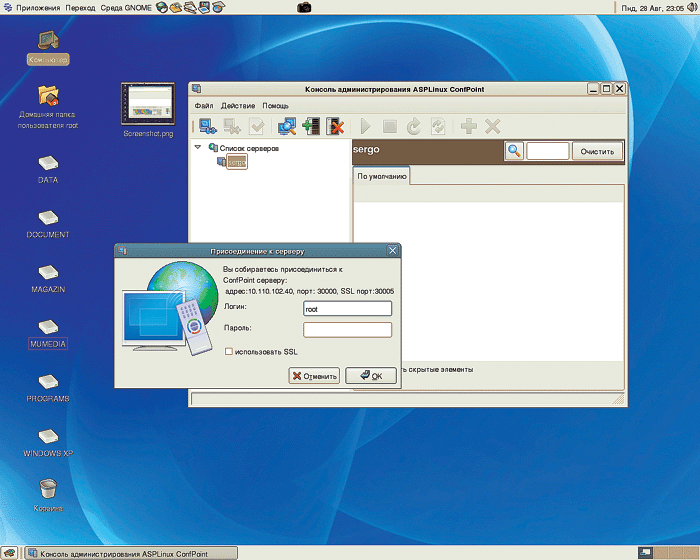Click the grey X delete element icon

tap(492, 126)
